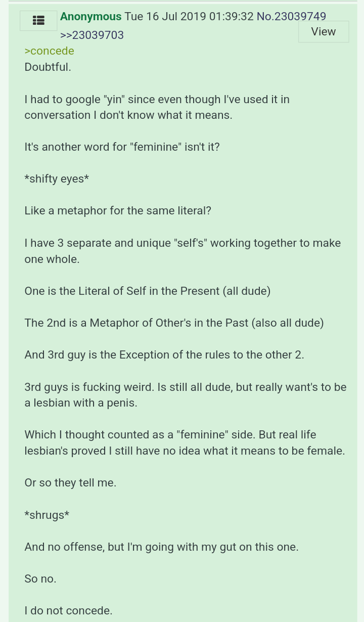Tap the View button

(x=324, y=32)
